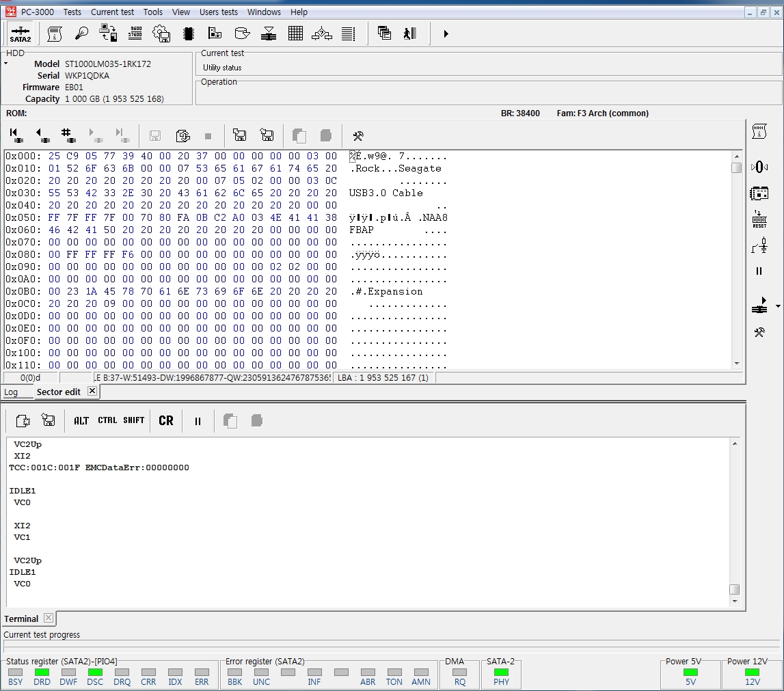Click the light bulb icon in main toolbar
This screenshot has height=691, width=784.
82,33
